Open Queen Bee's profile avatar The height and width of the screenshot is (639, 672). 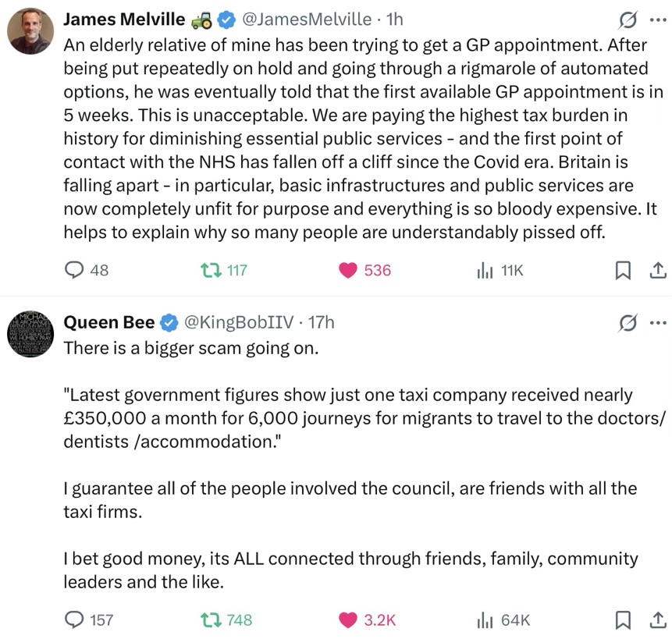[x=30, y=334]
